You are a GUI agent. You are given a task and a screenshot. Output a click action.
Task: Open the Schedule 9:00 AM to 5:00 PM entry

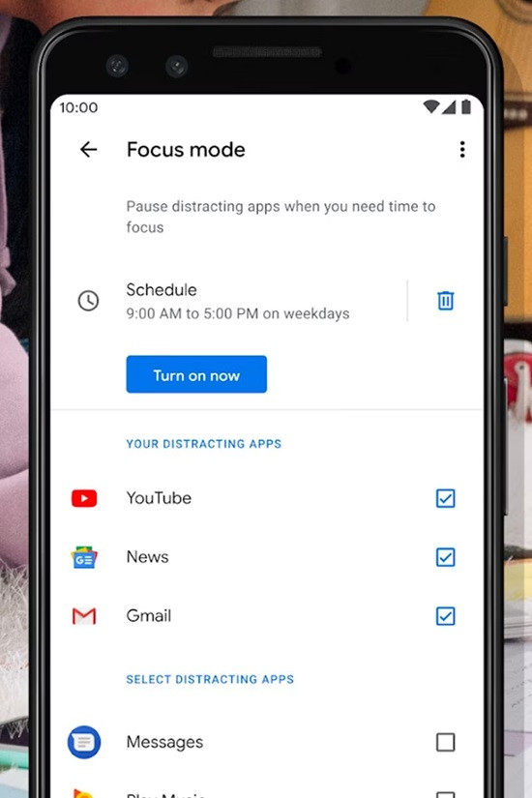coord(238,301)
